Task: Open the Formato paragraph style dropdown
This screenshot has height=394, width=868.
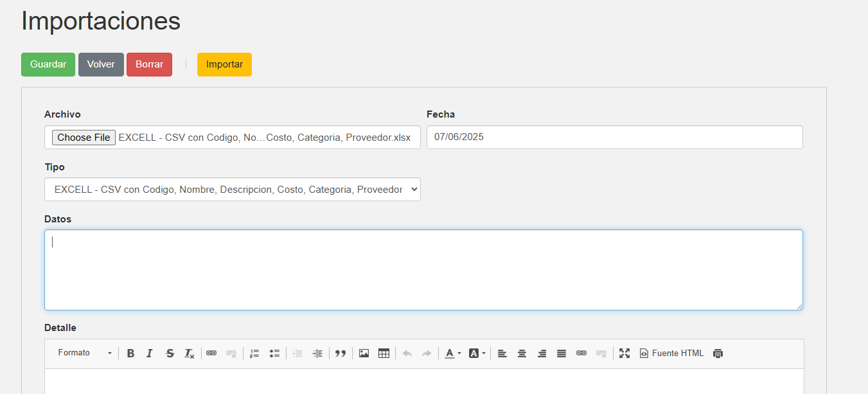Action: 84,354
